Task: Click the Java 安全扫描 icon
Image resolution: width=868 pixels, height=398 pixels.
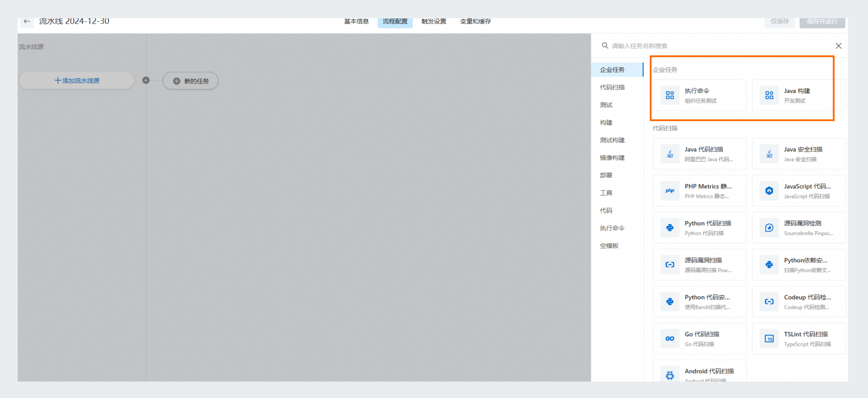Action: pyautogui.click(x=769, y=154)
